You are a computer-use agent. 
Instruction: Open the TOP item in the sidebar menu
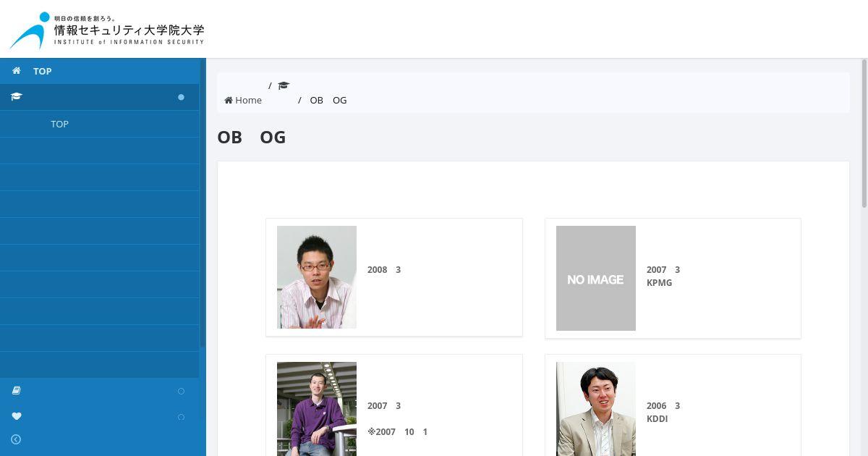click(100, 71)
